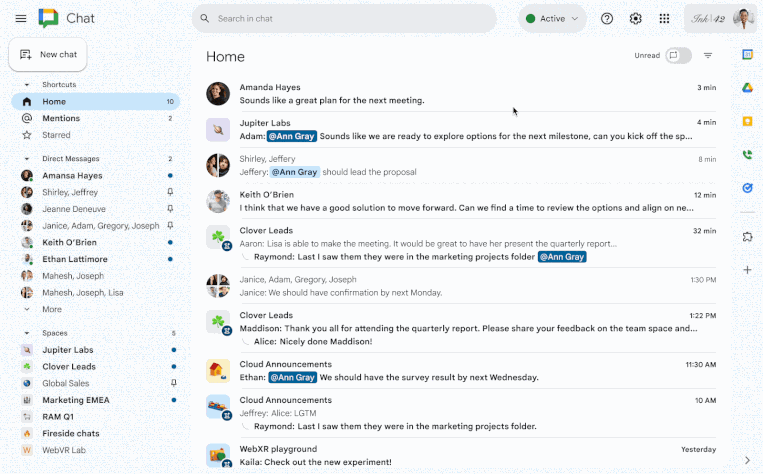Open Clover Leads thread from 1:22 PM
The width and height of the screenshot is (763, 474).
coord(461,328)
